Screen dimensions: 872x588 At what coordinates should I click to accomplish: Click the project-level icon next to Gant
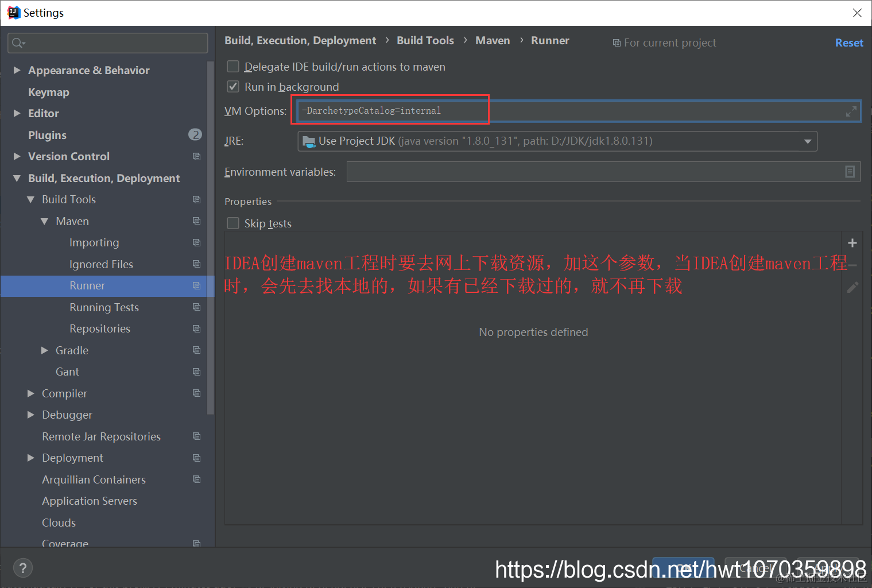pyautogui.click(x=196, y=372)
